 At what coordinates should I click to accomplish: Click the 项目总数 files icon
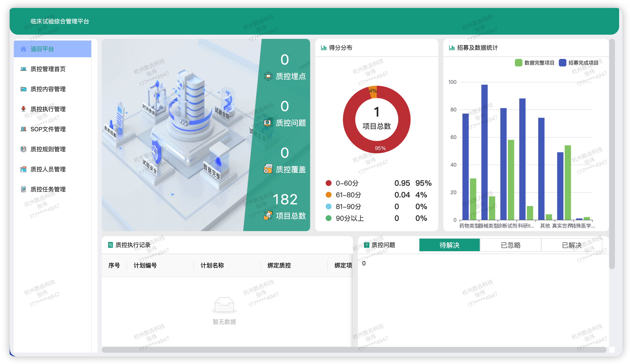268,215
